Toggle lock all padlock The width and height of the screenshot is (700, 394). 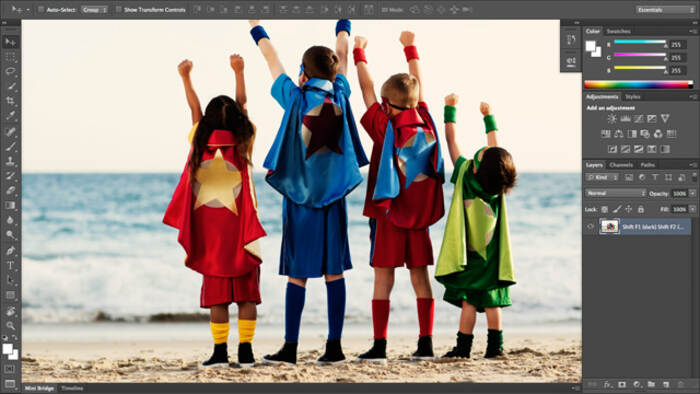[641, 209]
